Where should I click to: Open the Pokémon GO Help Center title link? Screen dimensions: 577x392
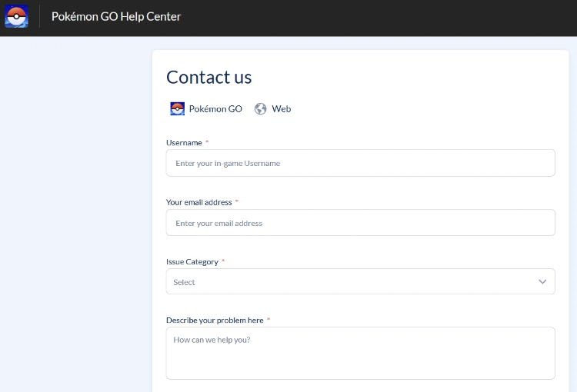tap(116, 17)
